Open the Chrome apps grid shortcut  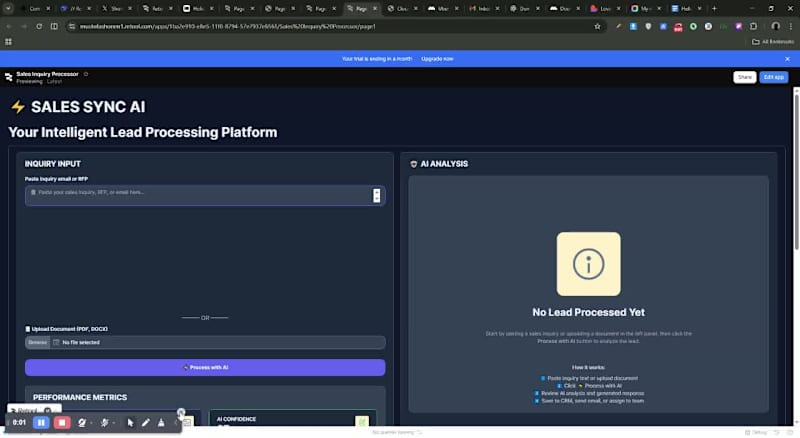(x=8, y=42)
